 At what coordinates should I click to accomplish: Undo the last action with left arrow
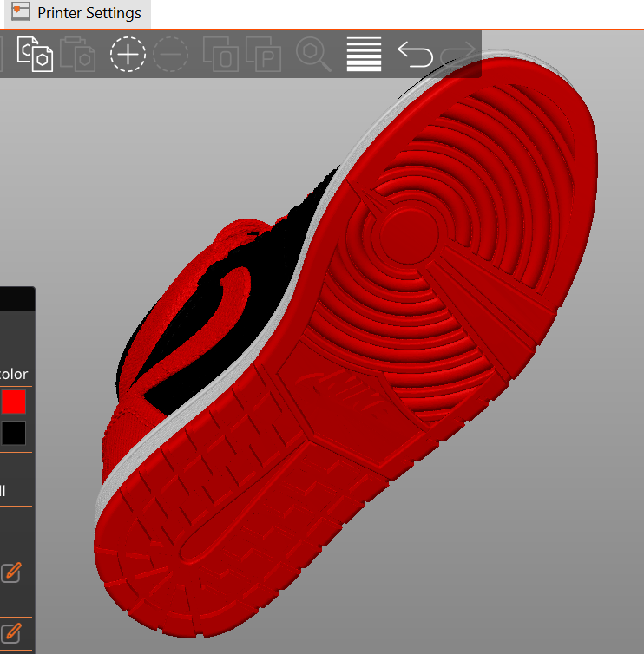click(x=415, y=55)
